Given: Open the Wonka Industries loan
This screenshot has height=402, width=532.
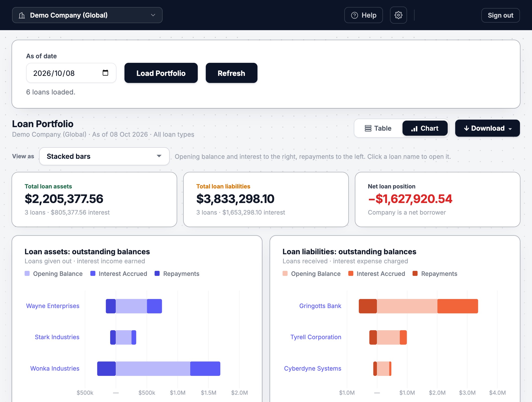Looking at the screenshot, I should [x=55, y=368].
